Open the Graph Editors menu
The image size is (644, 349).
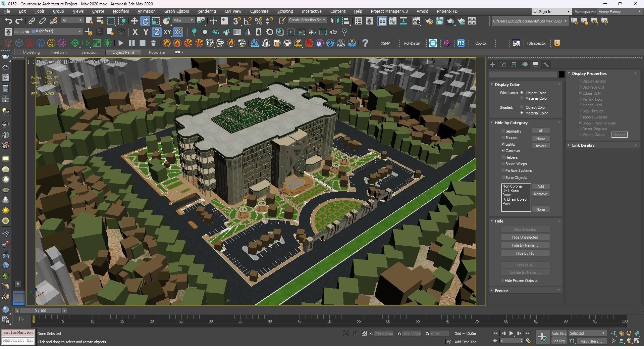pos(176,11)
